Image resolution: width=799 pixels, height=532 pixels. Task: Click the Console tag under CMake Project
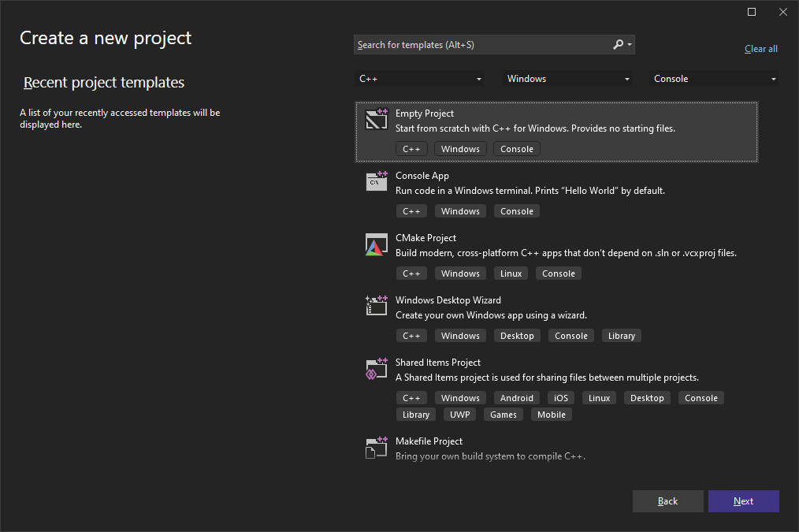[559, 273]
